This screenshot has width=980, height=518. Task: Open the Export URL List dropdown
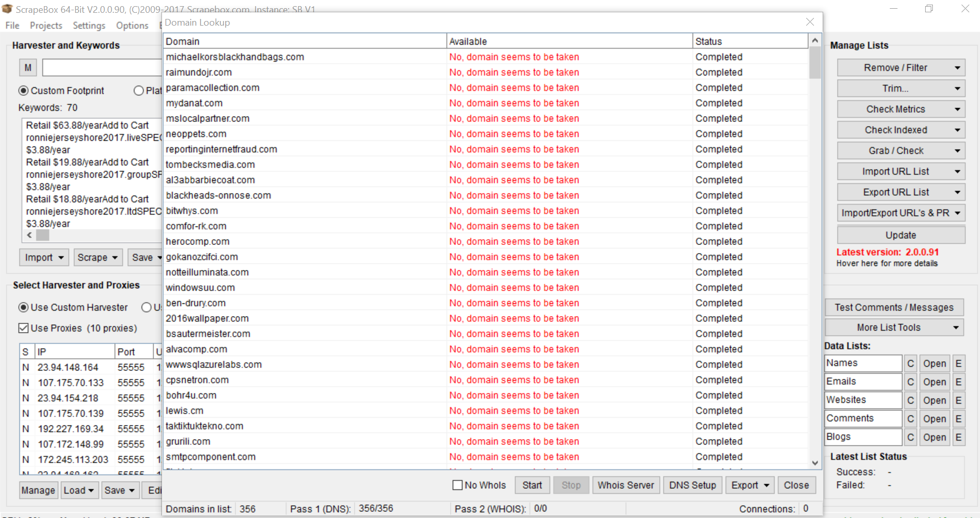901,192
